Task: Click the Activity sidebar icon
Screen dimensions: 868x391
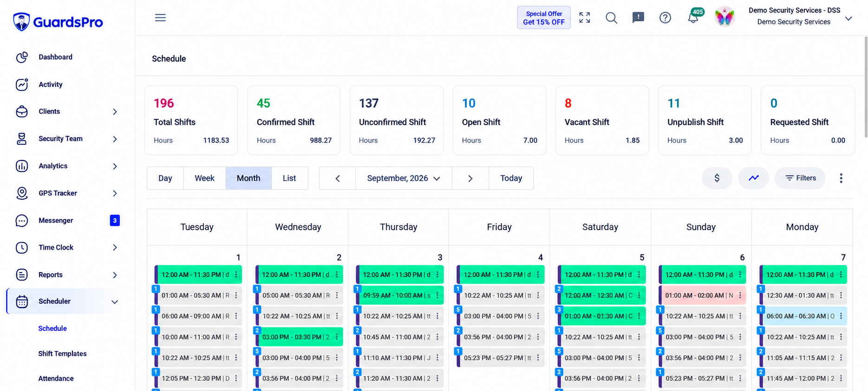Action: [x=22, y=85]
